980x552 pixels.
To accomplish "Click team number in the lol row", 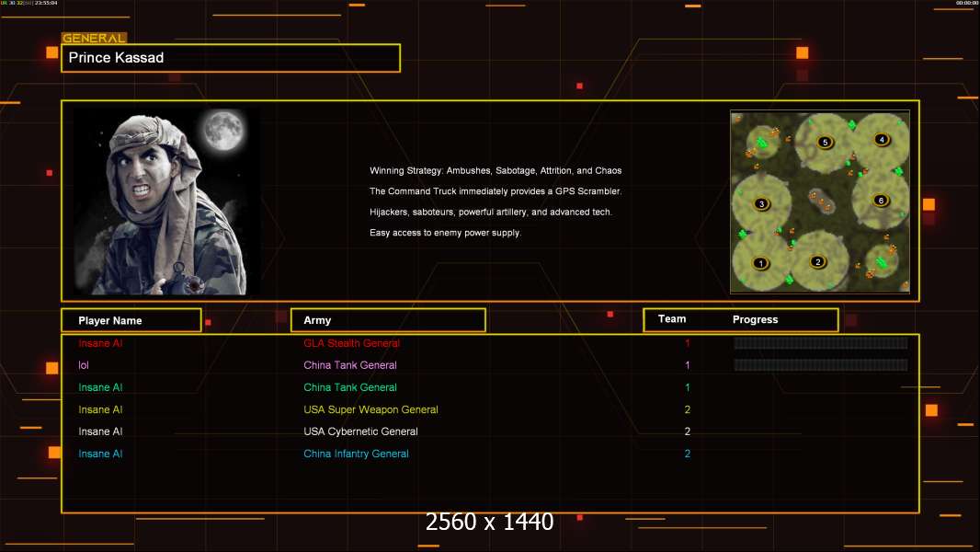I will [688, 365].
